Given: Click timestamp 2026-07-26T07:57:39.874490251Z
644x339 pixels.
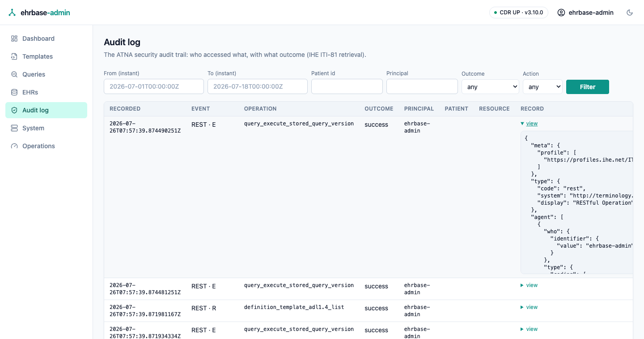Looking at the screenshot, I should click(145, 127).
